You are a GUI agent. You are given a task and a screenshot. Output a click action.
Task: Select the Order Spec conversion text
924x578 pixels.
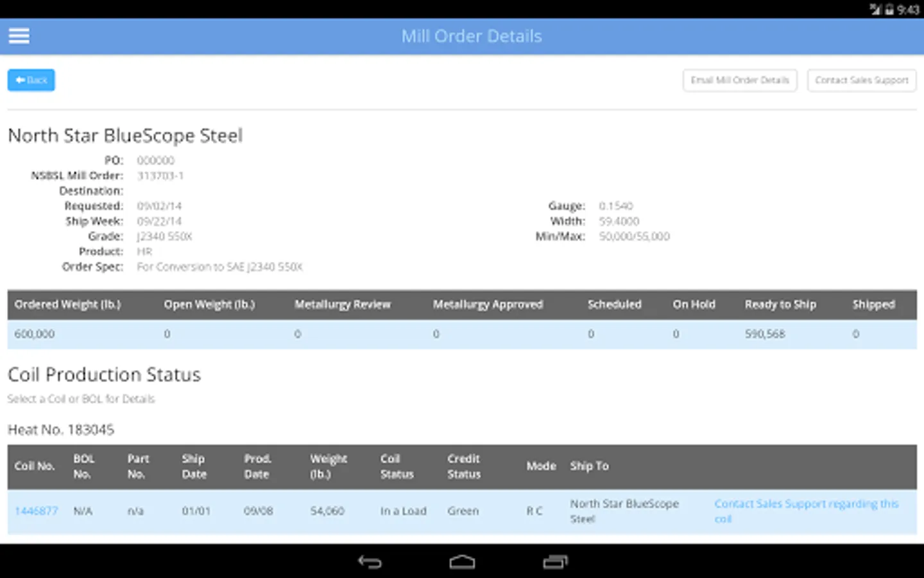219,267
